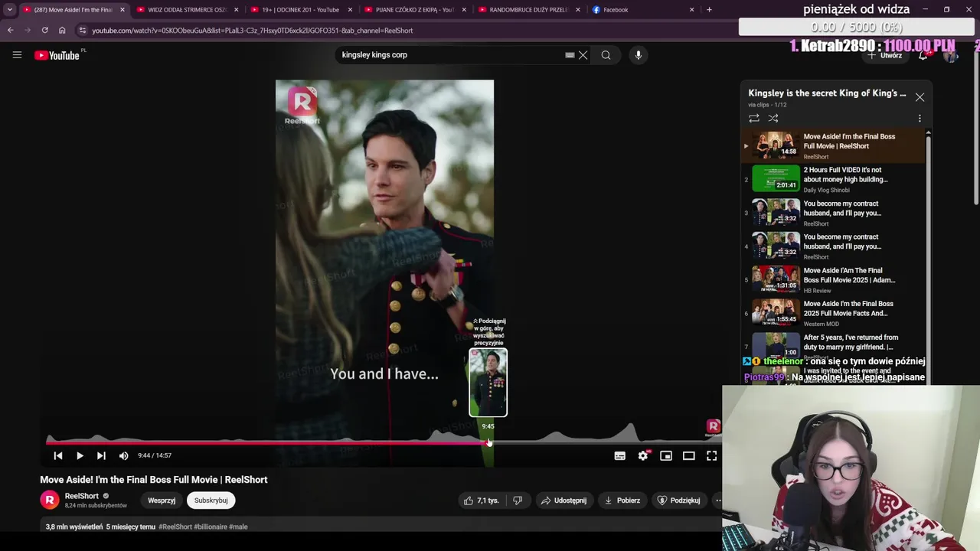Switch to 'RANDOMBRUCE DUŻY' tab
Viewport: 980px width, 551px height.
click(x=528, y=10)
